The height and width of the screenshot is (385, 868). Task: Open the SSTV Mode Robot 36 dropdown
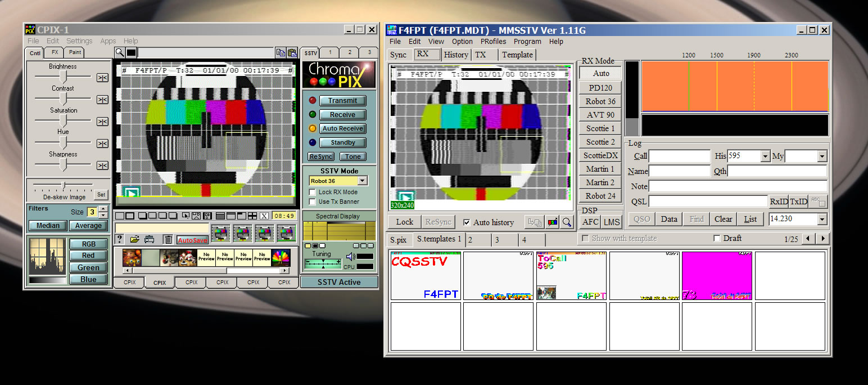pyautogui.click(x=362, y=181)
